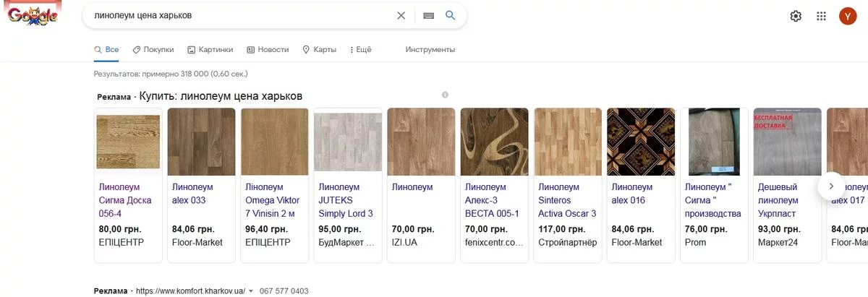Open the Google apps grid
This screenshot has height=297, width=868.
821,16
